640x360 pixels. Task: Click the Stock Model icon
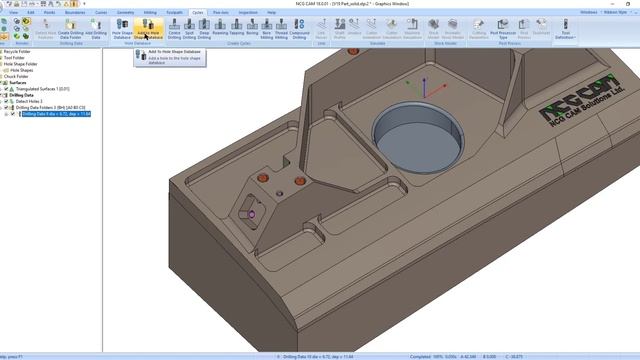click(x=433, y=29)
